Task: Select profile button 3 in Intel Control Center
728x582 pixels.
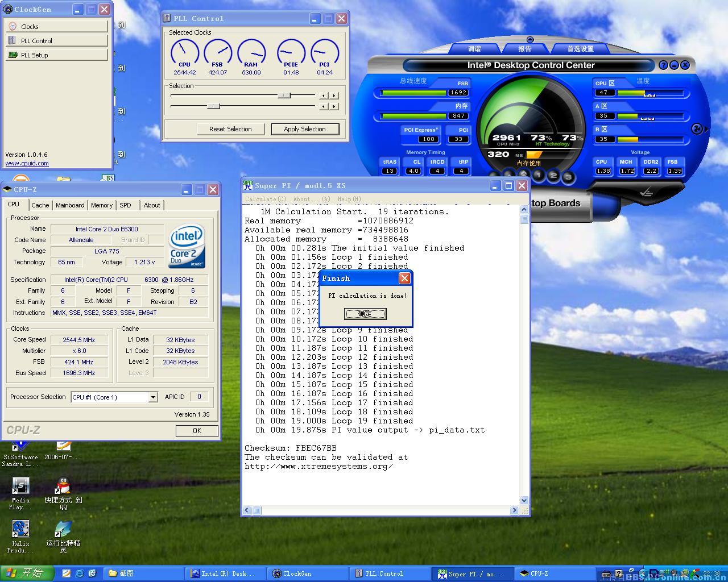Action: 568,177
